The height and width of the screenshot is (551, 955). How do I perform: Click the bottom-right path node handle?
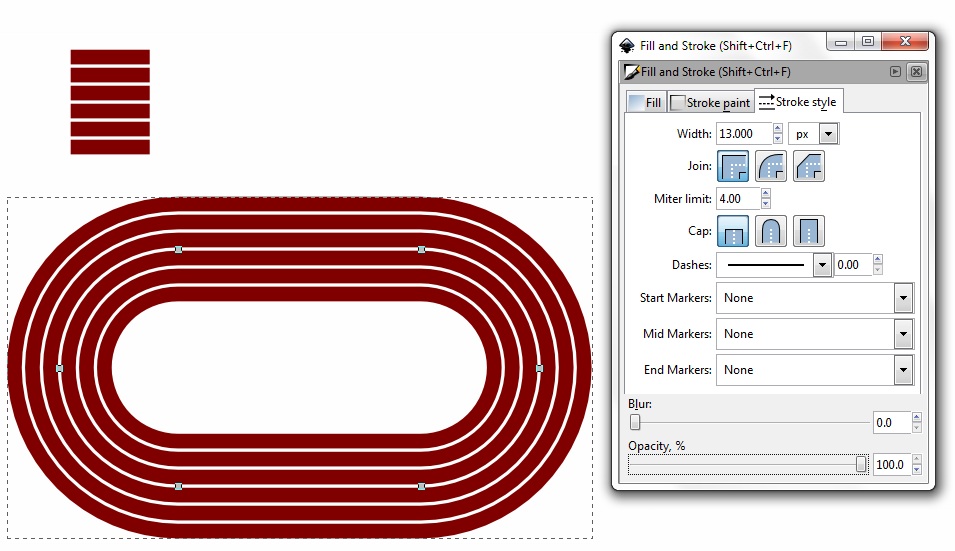(421, 486)
